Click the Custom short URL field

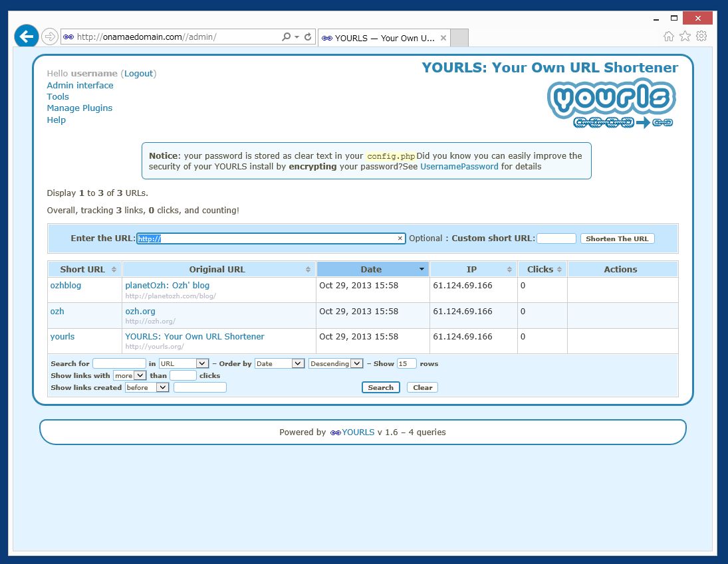click(556, 238)
